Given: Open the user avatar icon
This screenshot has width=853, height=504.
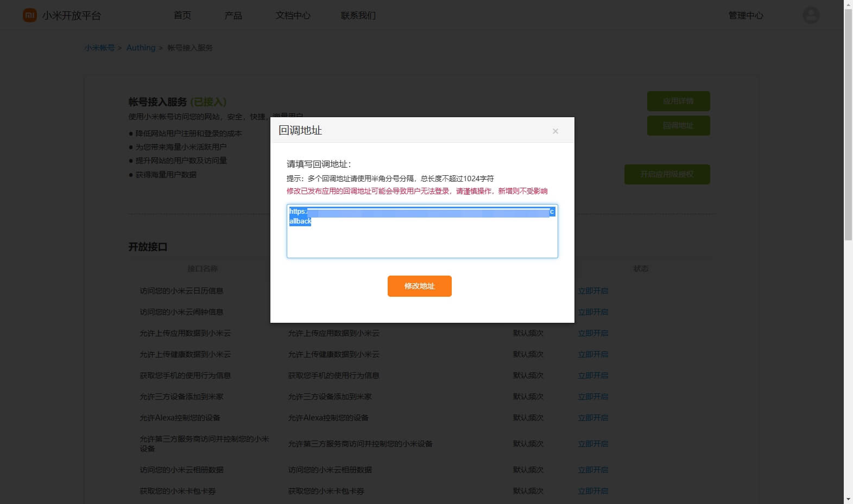Looking at the screenshot, I should click(811, 15).
